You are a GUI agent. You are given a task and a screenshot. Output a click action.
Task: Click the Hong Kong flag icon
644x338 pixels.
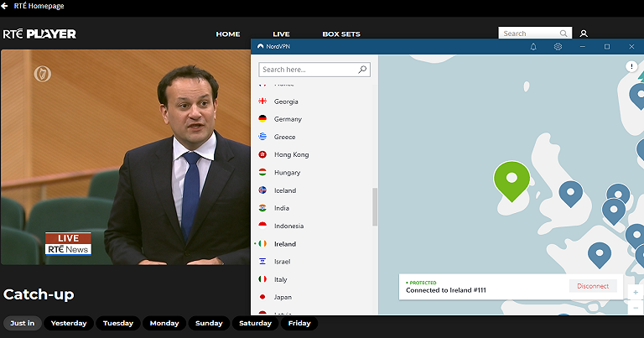tap(262, 154)
